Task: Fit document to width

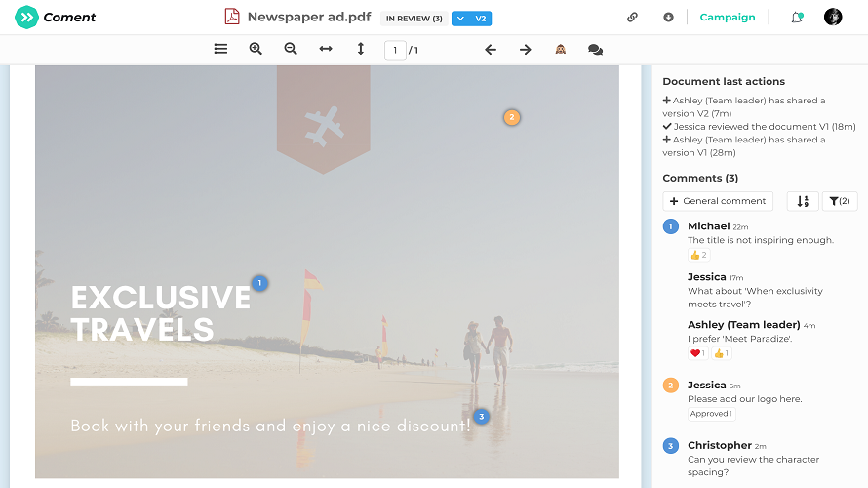Action: pyautogui.click(x=326, y=49)
